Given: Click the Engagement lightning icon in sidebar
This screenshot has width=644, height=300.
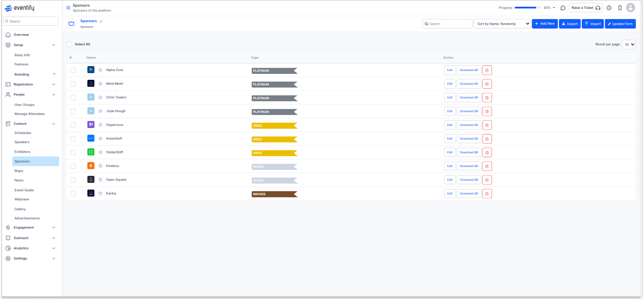Looking at the screenshot, I should (8, 228).
